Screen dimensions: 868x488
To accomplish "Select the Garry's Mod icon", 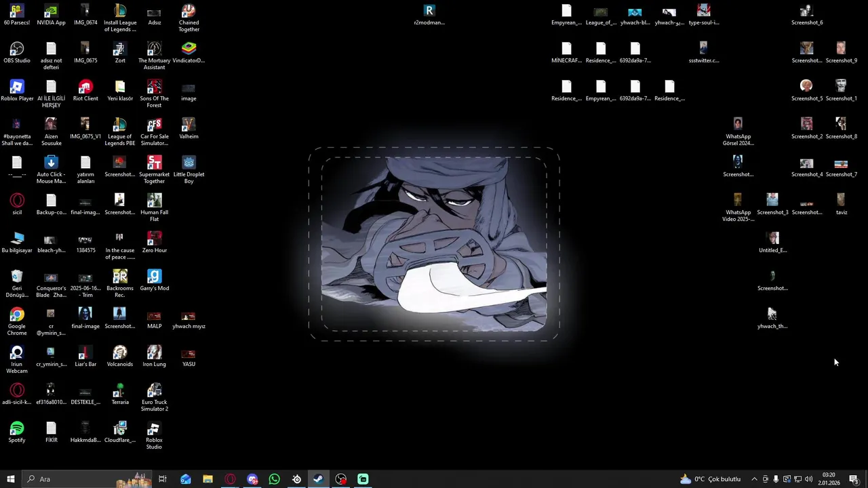I will (x=155, y=281).
